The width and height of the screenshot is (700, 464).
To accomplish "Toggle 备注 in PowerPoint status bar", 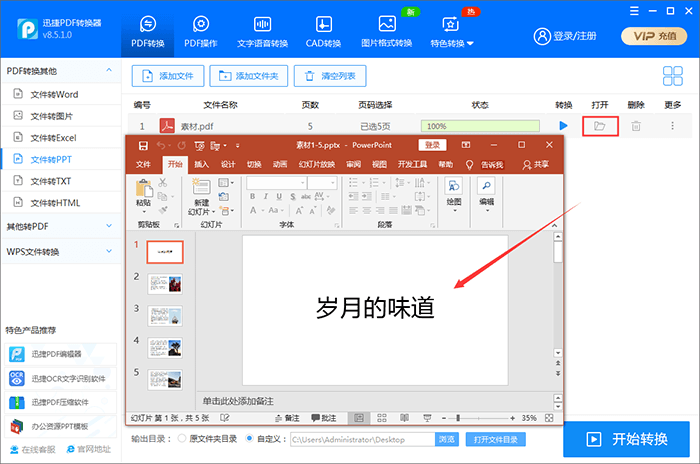I will point(287,418).
